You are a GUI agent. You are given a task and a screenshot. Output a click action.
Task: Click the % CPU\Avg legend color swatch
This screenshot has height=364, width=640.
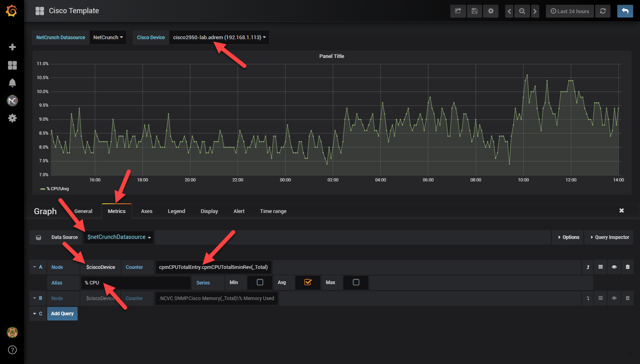(x=42, y=189)
